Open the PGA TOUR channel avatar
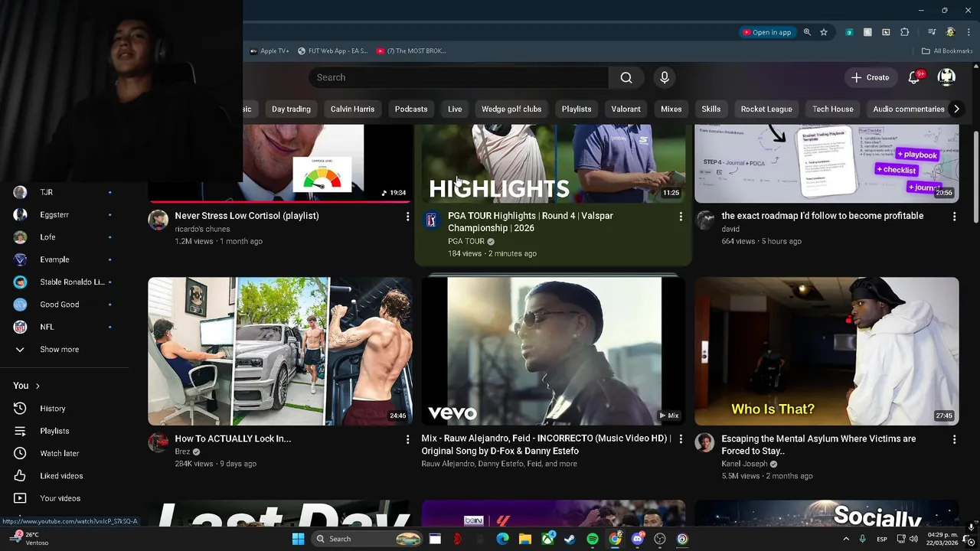Image resolution: width=980 pixels, height=551 pixels. (432, 220)
